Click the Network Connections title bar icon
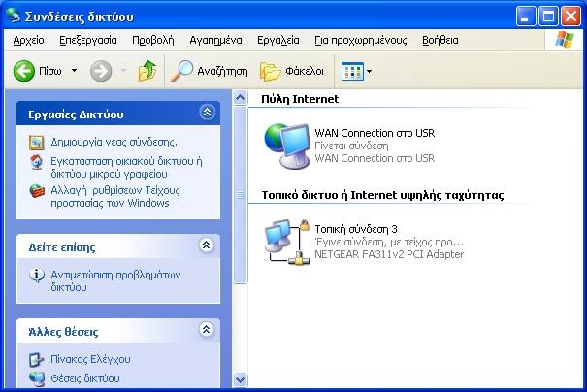 (14, 16)
